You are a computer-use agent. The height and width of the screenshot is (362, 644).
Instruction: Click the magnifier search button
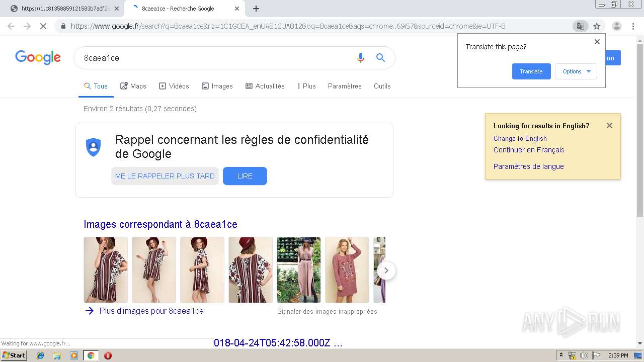click(380, 58)
